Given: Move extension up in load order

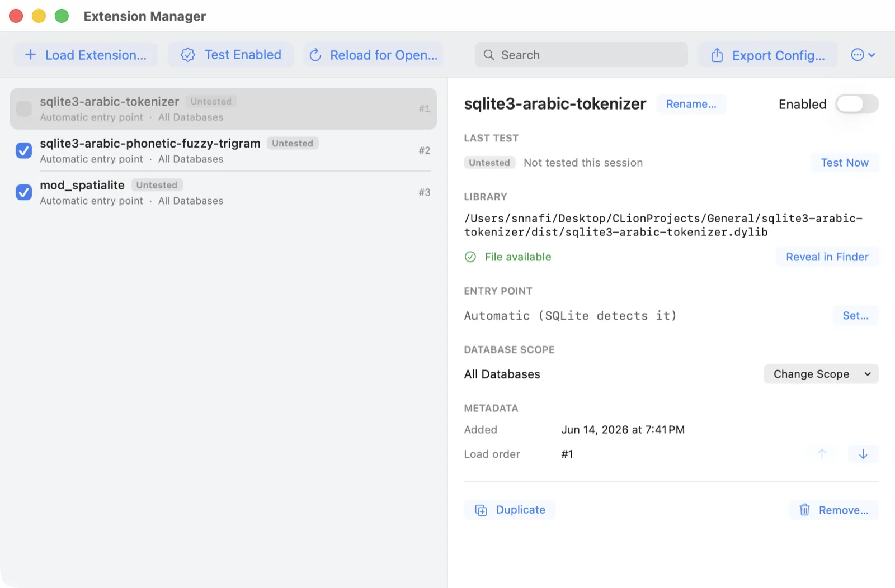Looking at the screenshot, I should 822,454.
